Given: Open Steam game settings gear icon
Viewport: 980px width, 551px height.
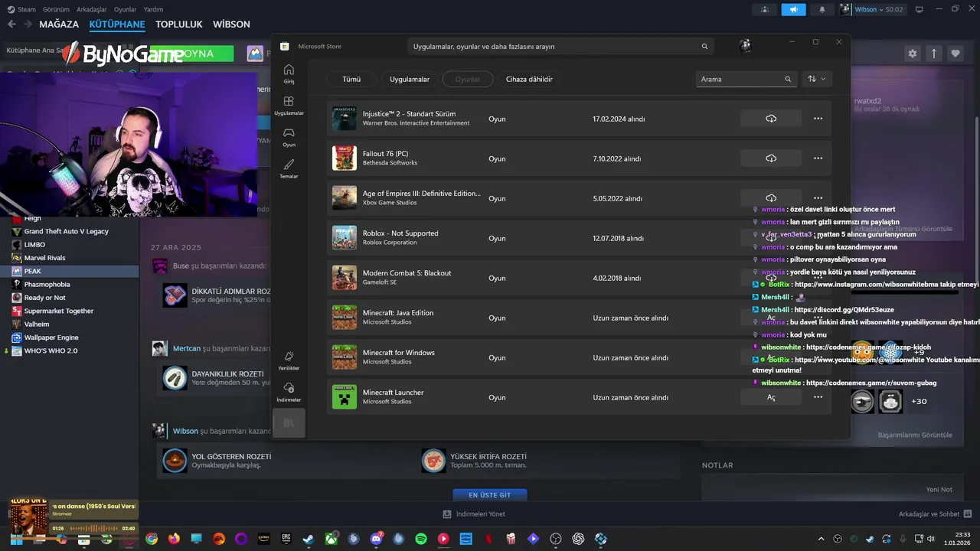Looking at the screenshot, I should 912,54.
